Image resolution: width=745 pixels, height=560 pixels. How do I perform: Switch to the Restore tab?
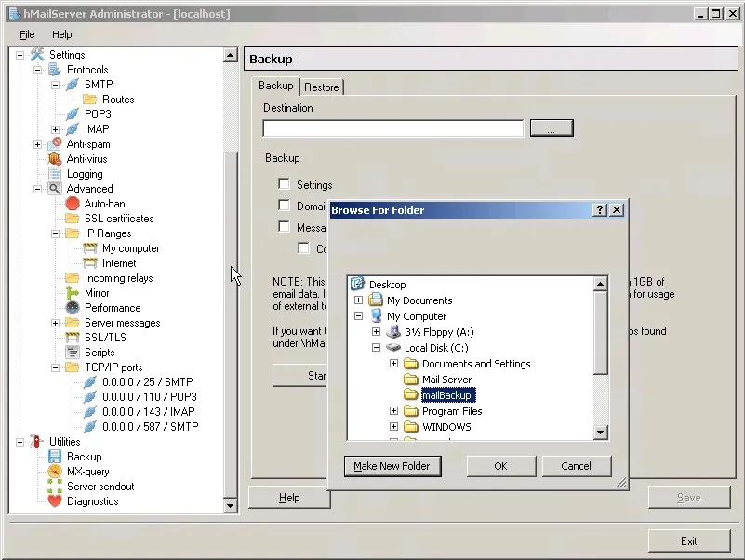322,87
